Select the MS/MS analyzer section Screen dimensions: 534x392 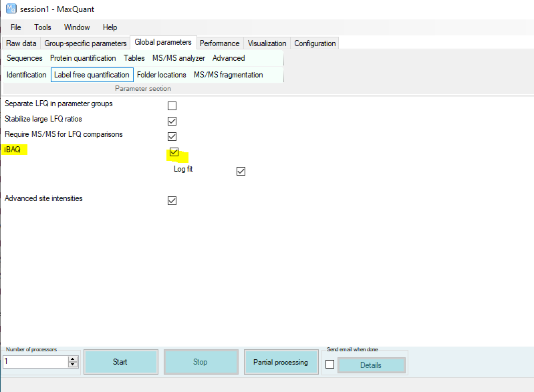(179, 58)
